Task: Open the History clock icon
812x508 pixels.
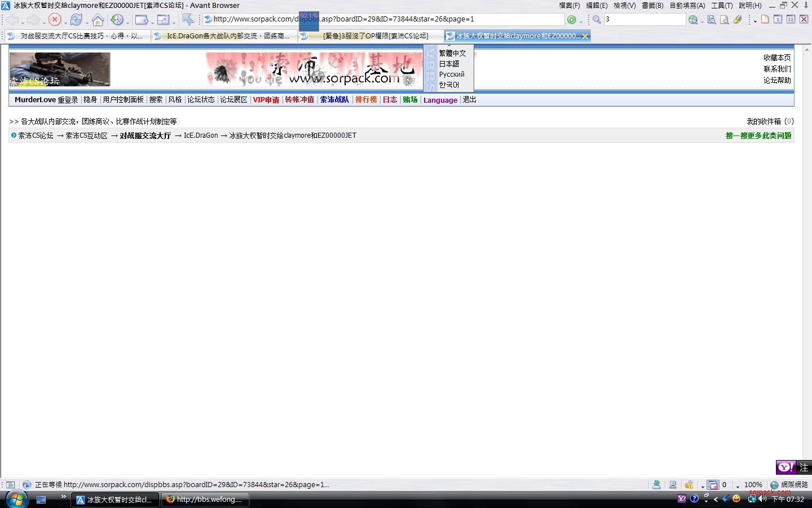Action: tap(117, 20)
